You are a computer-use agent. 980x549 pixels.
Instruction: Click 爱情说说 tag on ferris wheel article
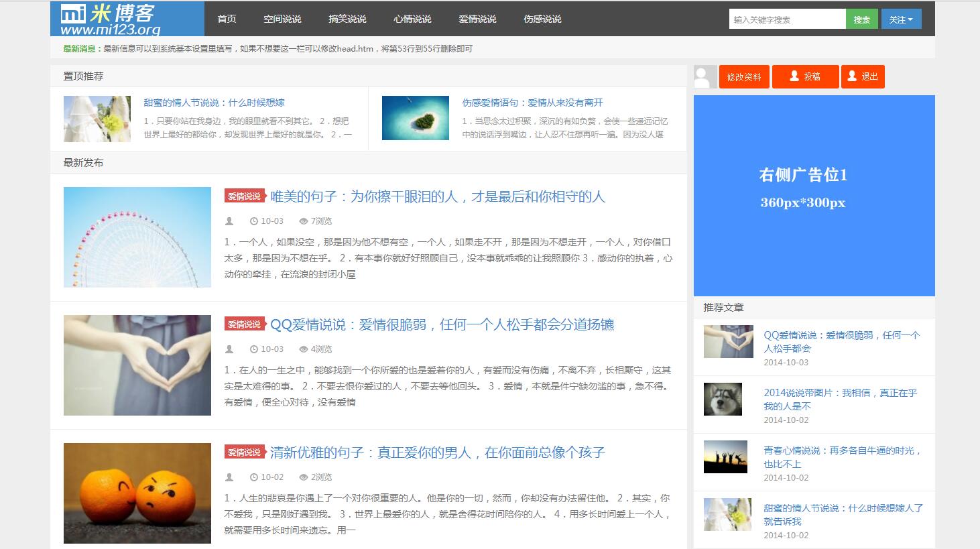244,196
